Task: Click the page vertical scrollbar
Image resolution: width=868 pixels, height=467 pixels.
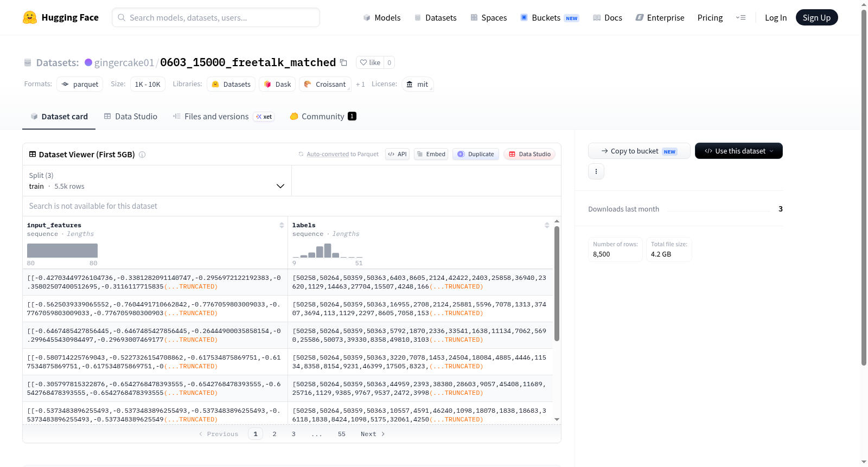Action: (x=864, y=187)
